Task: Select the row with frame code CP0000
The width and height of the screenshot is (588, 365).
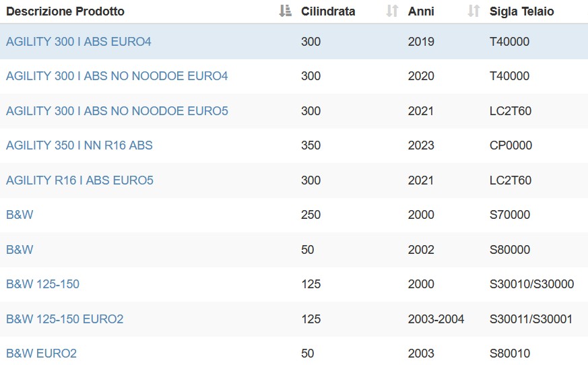Action: [x=294, y=145]
